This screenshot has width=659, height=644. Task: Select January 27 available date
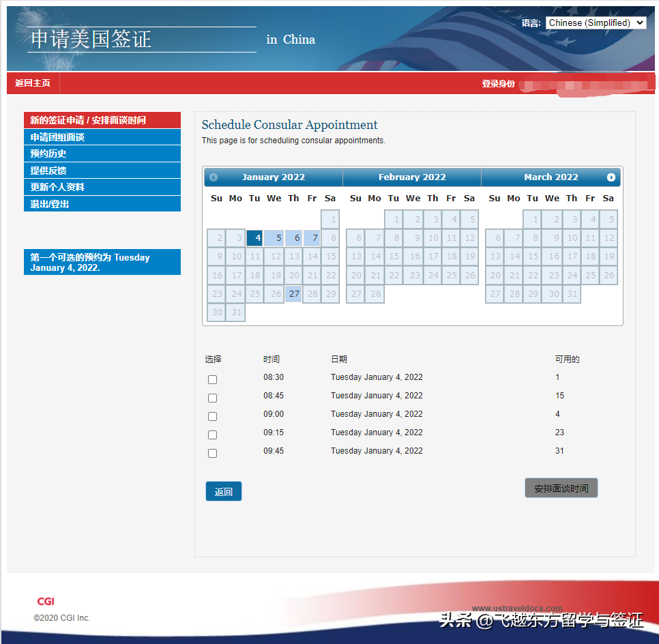click(x=293, y=294)
